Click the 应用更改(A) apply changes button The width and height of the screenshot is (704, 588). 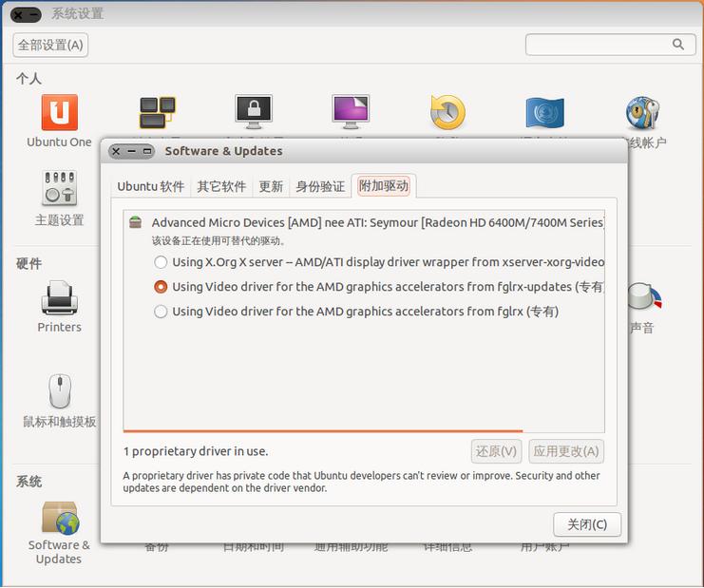pyautogui.click(x=566, y=451)
